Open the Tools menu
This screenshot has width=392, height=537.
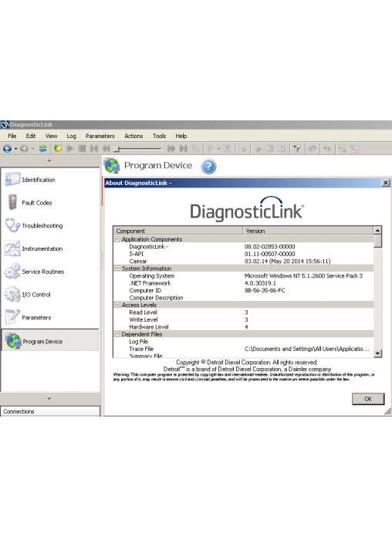click(159, 136)
